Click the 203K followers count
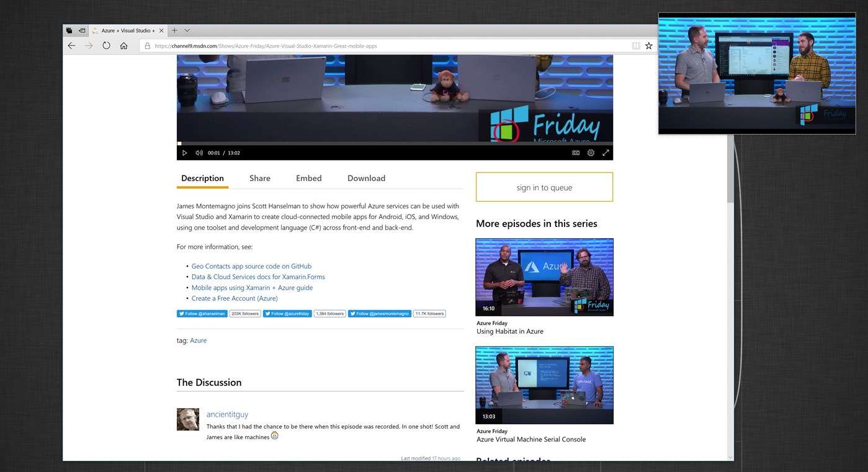868x472 pixels. pyautogui.click(x=245, y=314)
